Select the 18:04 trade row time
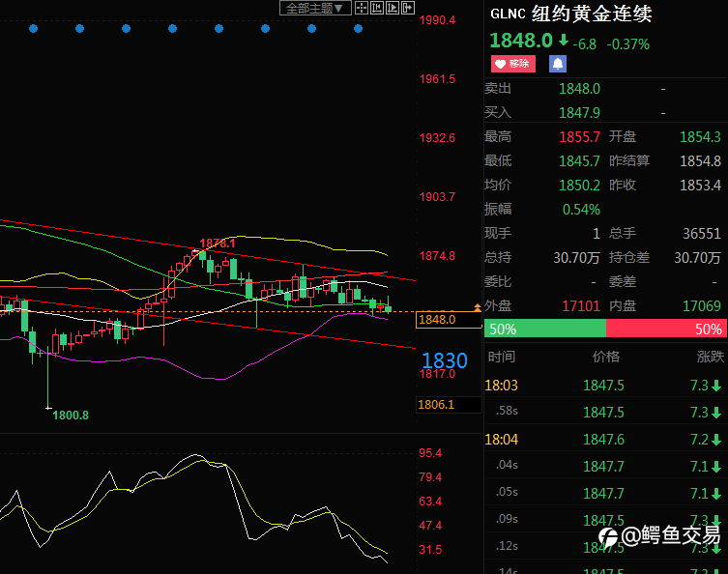Screen dimensions: 728x574 coord(501,440)
